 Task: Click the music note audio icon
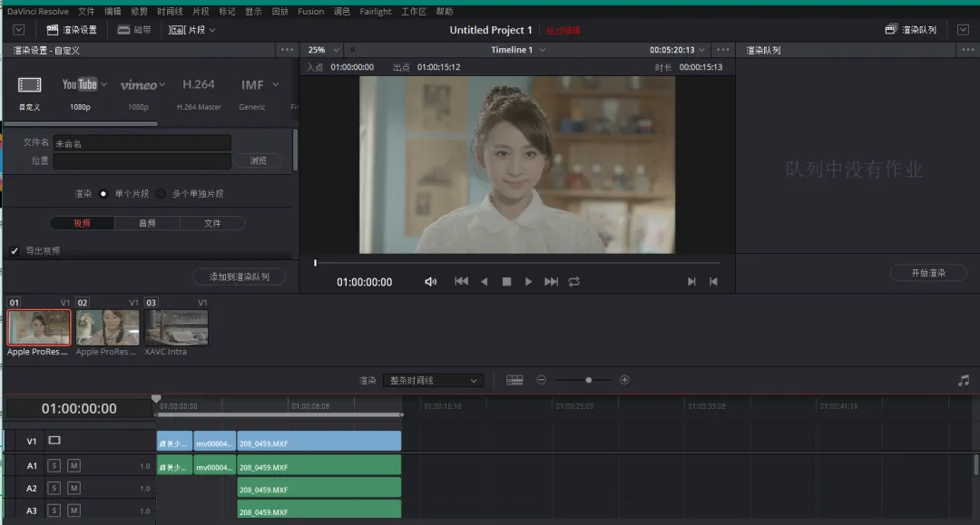[x=964, y=380]
